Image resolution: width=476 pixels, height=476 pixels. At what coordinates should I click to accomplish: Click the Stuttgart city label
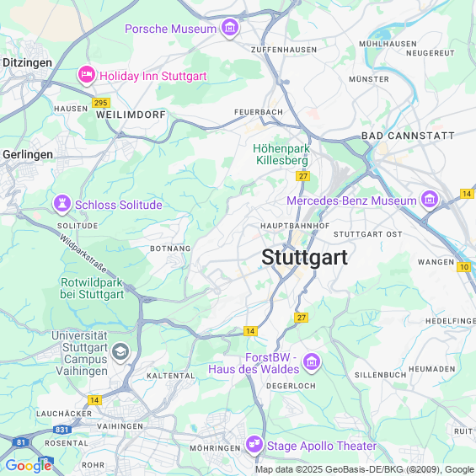(x=304, y=257)
